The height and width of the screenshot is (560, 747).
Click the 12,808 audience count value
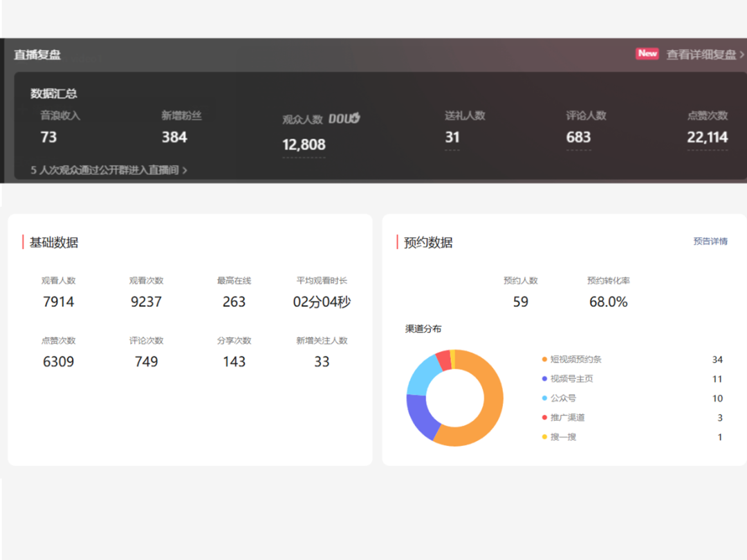click(x=304, y=144)
